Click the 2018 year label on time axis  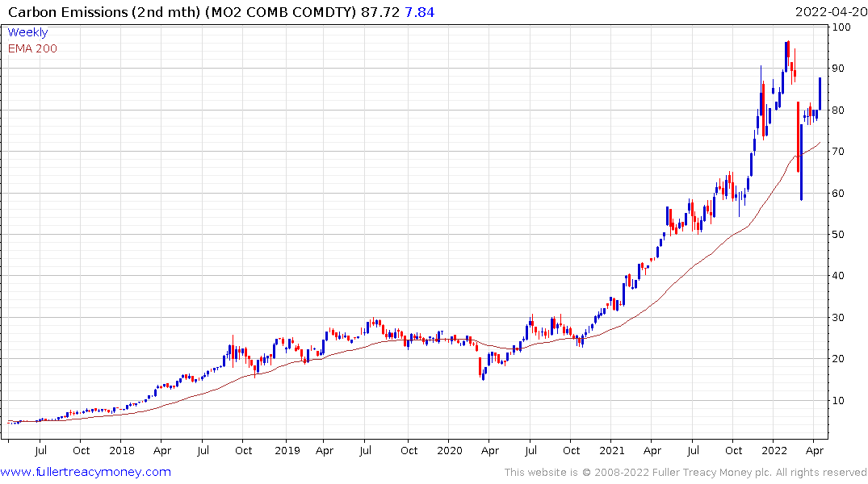[122, 450]
